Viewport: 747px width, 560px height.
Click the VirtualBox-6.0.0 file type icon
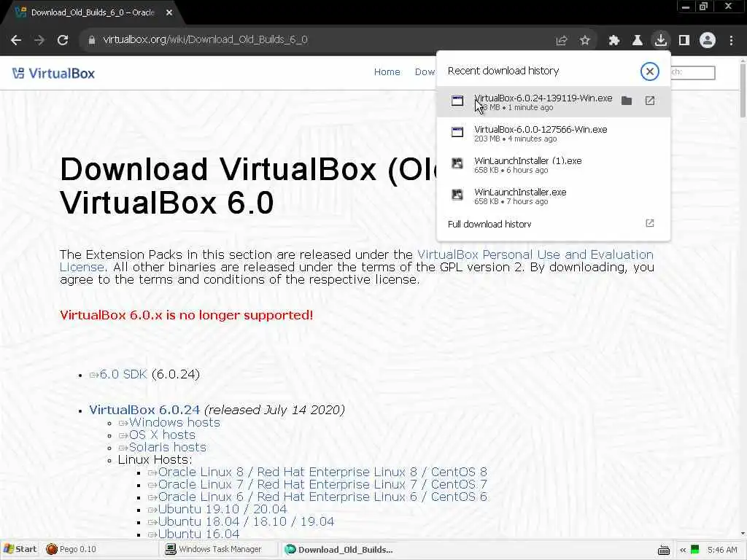pos(457,132)
